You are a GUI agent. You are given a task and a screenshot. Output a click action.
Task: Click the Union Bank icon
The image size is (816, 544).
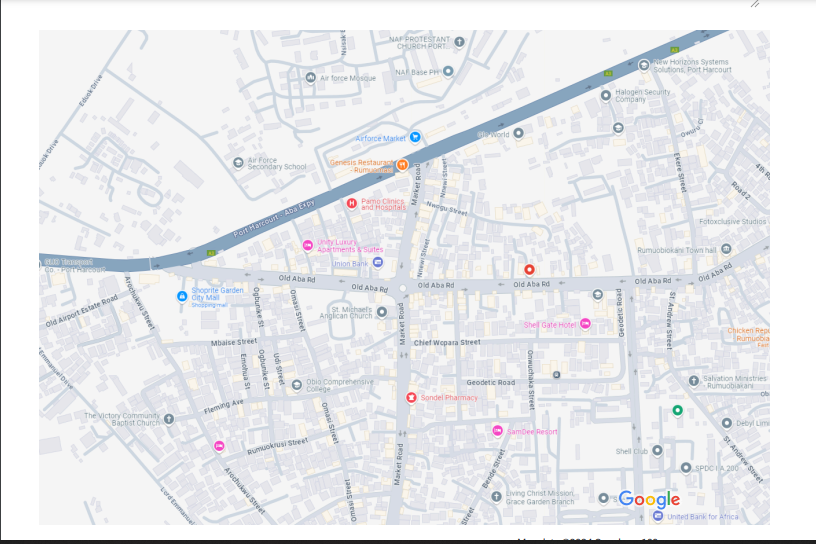378,263
